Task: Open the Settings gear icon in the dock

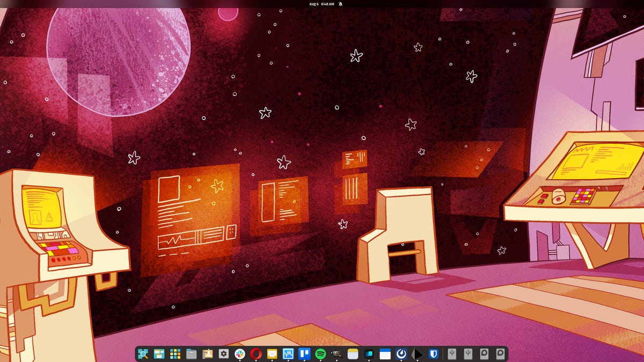Action: 224,354
